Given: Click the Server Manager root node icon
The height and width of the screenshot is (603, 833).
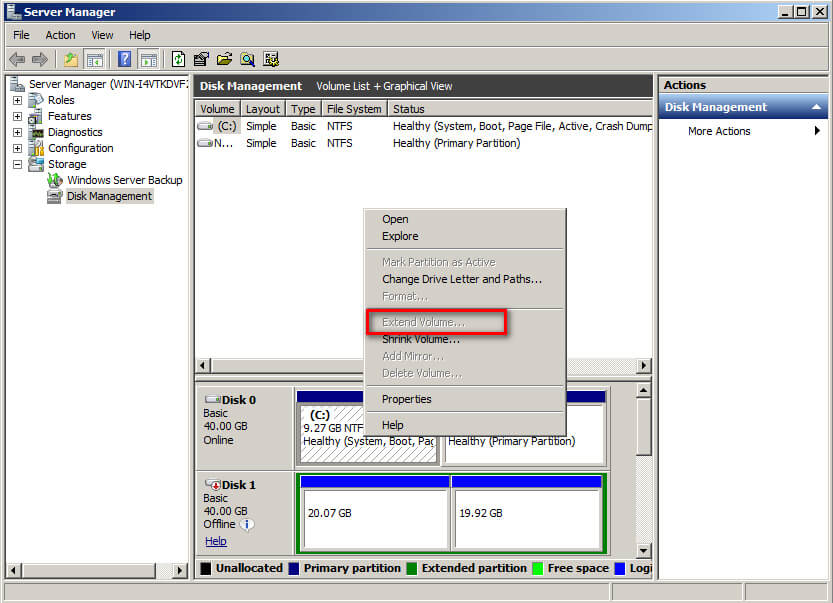Looking at the screenshot, I should pyautogui.click(x=18, y=84).
